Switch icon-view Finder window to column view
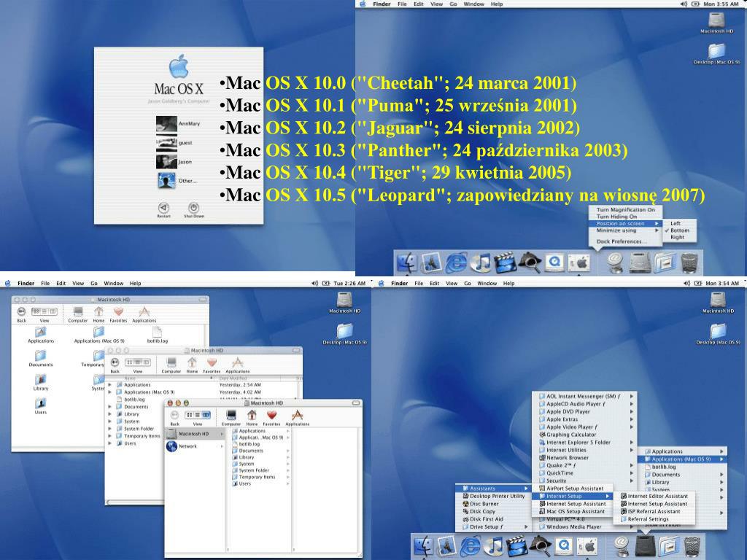Viewport: 747px width, 560px height. [x=53, y=311]
